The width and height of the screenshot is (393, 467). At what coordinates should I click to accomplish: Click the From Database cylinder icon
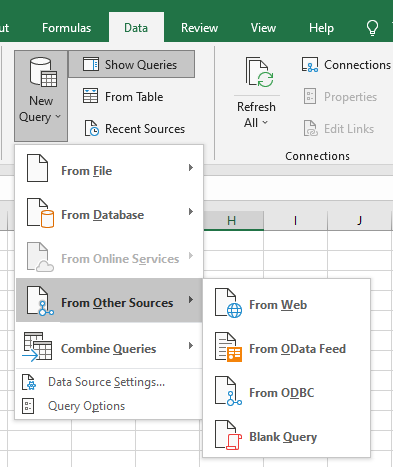pyautogui.click(x=40, y=213)
